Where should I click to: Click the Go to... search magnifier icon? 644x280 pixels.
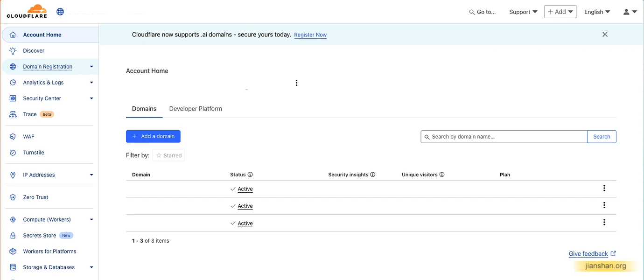(x=472, y=12)
